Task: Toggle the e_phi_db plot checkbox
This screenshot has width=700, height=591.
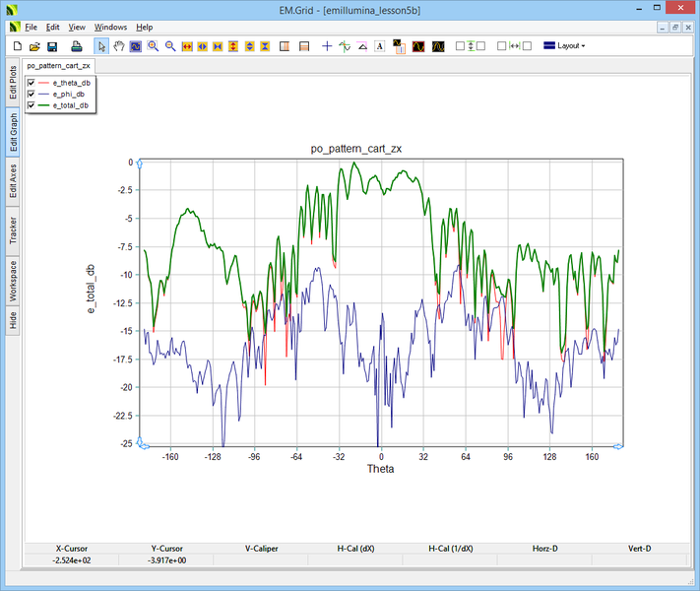Action: pos(32,94)
